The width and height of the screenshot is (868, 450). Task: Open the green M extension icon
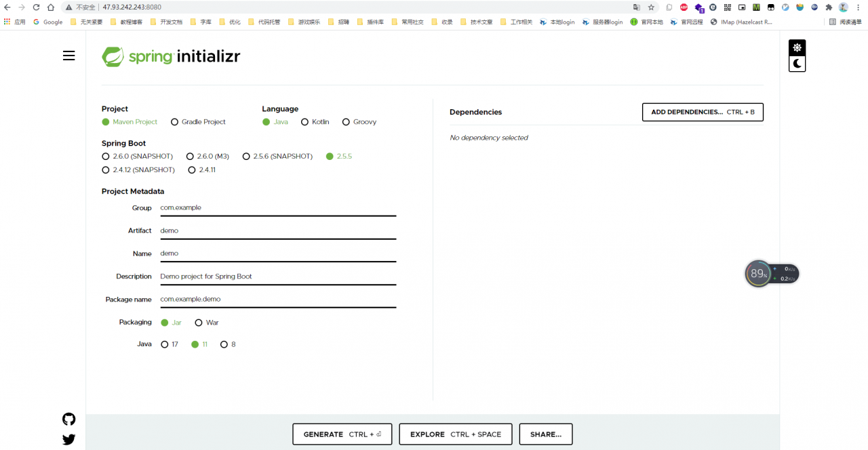tap(756, 7)
